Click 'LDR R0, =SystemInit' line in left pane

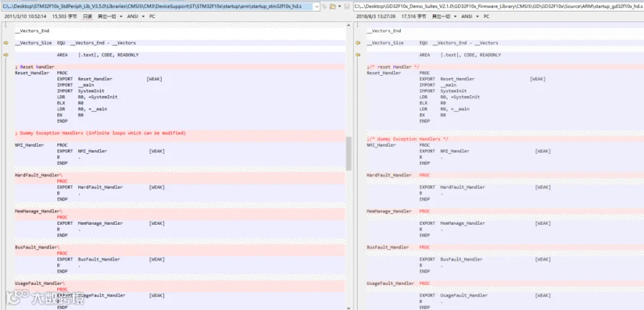click(87, 97)
